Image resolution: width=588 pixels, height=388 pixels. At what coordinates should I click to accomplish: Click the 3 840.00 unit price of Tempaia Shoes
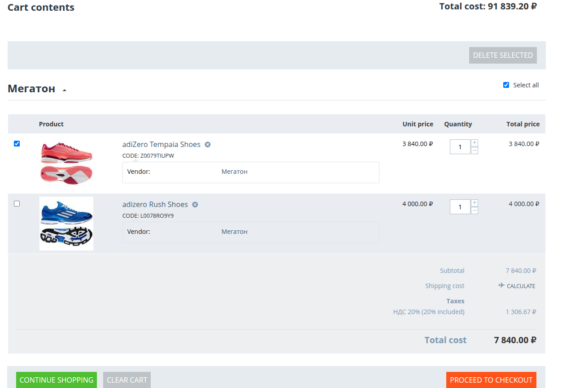(x=418, y=144)
